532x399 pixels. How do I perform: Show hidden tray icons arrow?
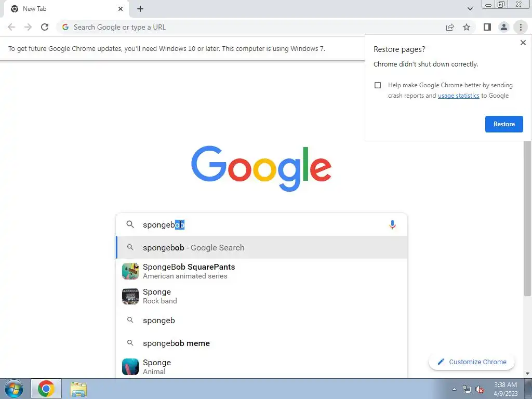point(454,389)
